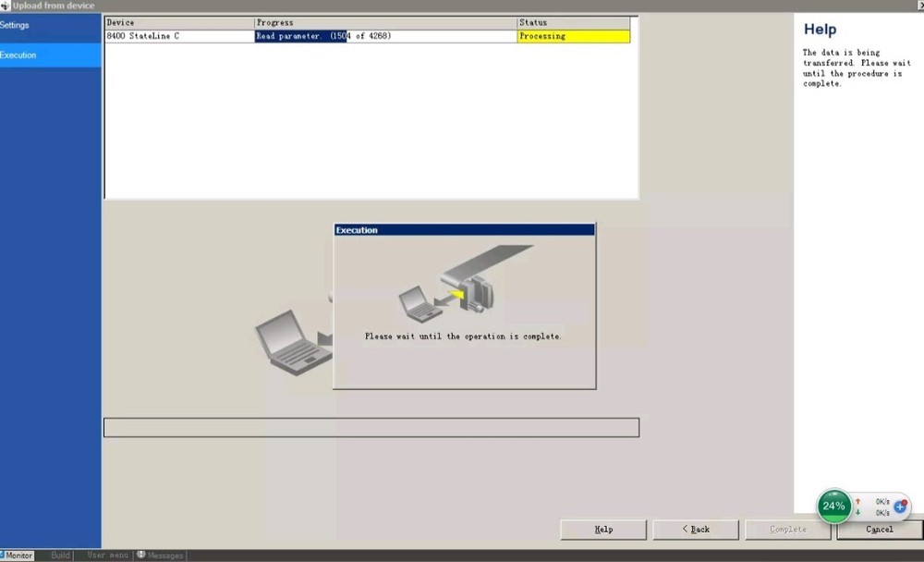This screenshot has height=562, width=924.
Task: Switch to the Build tab
Action: pyautogui.click(x=60, y=556)
